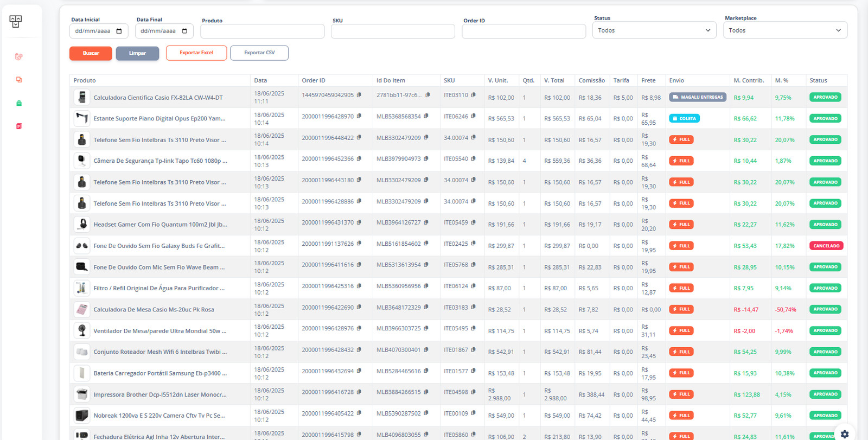Screen dimensions: 868x440
Task: Click Exportar CSV button
Action: (x=259, y=53)
